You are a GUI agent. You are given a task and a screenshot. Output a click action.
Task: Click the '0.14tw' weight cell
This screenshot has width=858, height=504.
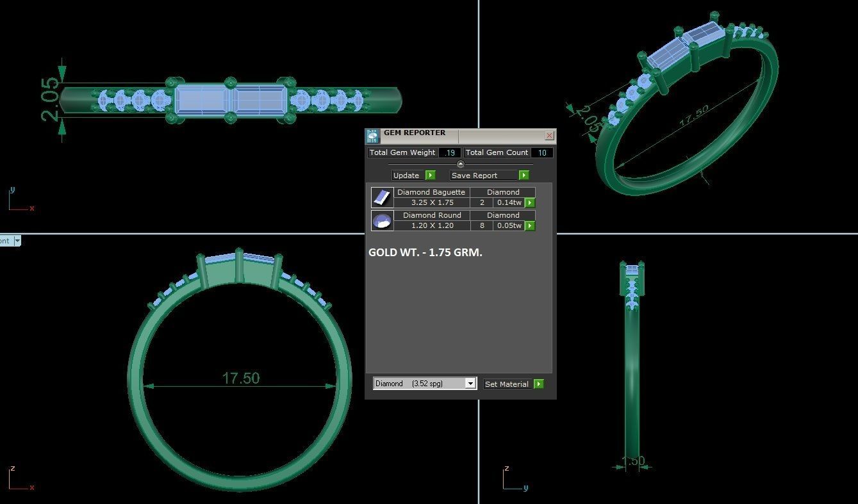tap(509, 202)
